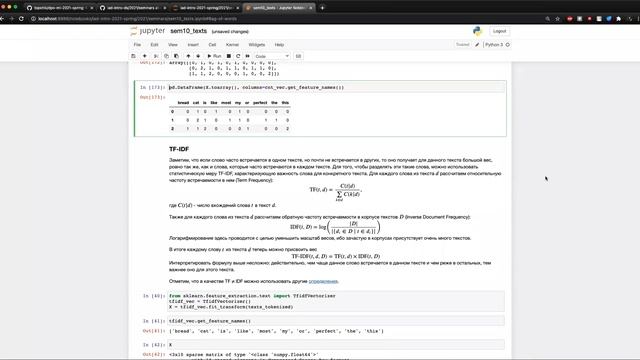Cut selected cell with the scissors icon
The height and width of the screenshot is (360, 640).
(x=156, y=56)
